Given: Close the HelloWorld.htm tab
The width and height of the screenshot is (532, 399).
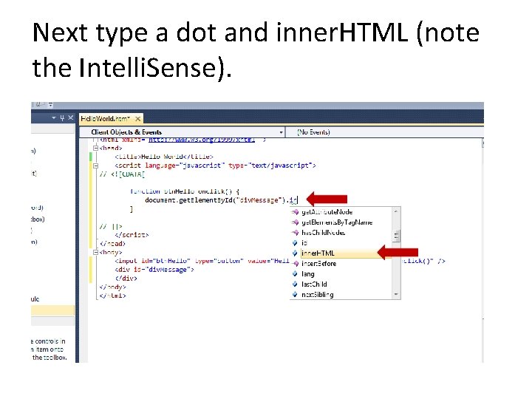Looking at the screenshot, I should pyautogui.click(x=137, y=119).
